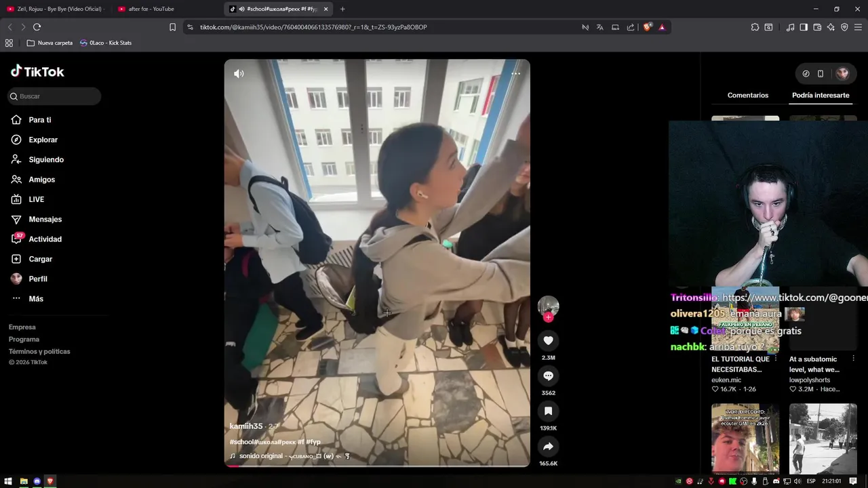Open Brave Shields lion icon
Image resolution: width=868 pixels, height=488 pixels.
[648, 27]
